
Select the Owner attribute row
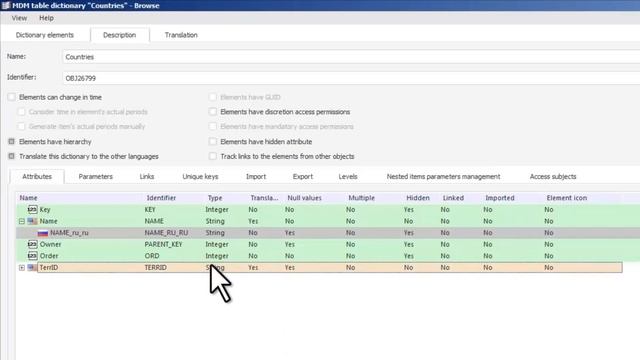pos(328,244)
